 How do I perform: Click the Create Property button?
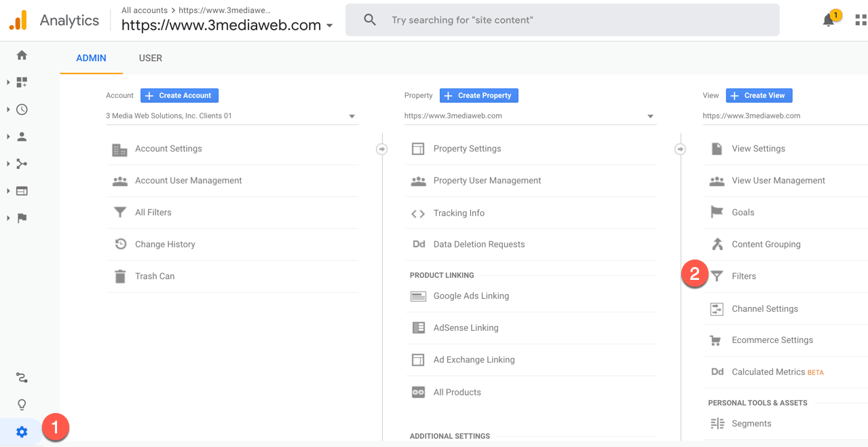pos(478,96)
